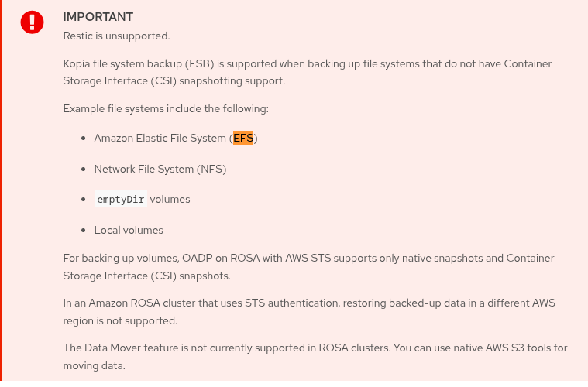Click the bullet before Local volumes
Screen dimensions: 588x387
(84, 230)
